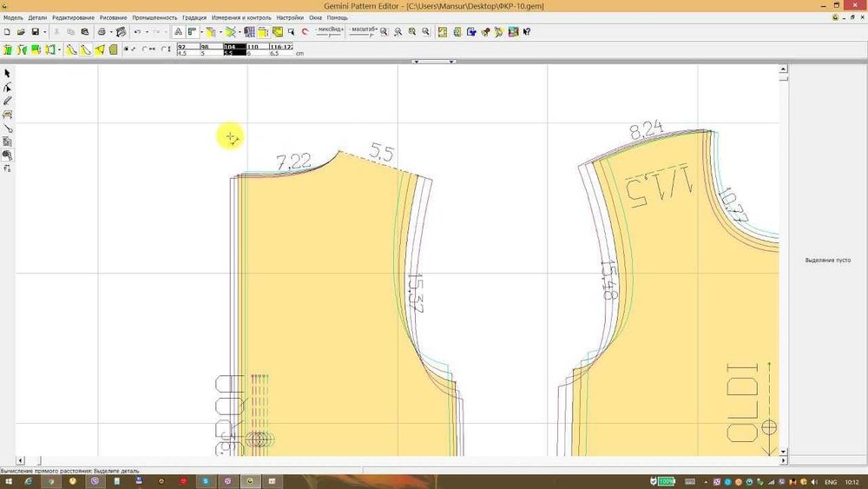Select the arrow pointer tool in left toolbar

click(7, 74)
